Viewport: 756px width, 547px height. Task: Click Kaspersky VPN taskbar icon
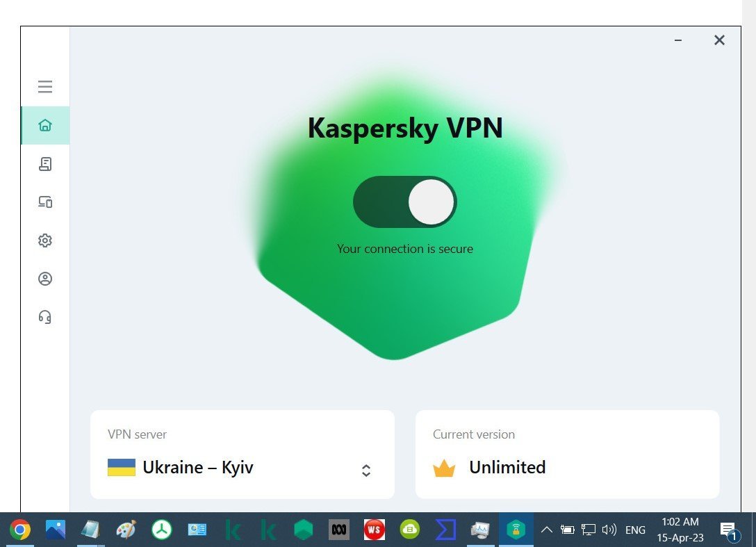click(x=516, y=530)
